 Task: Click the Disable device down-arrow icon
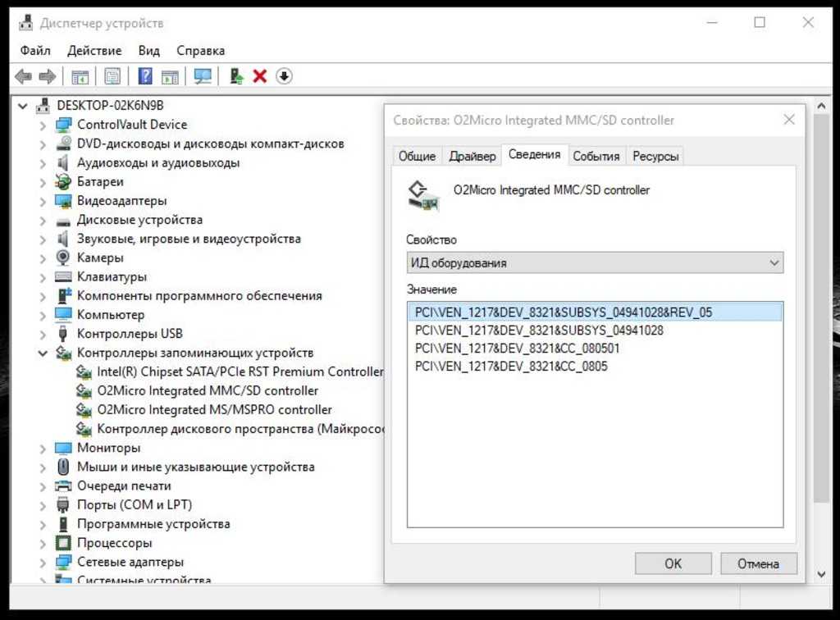coord(284,76)
